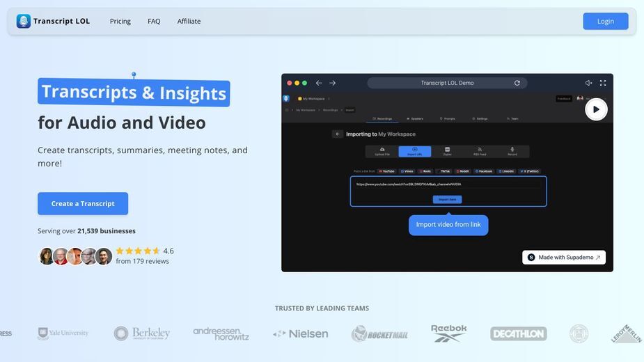Screen dimensions: 644x362
Task: Play the Transcript LOL demo video
Action: (596, 109)
